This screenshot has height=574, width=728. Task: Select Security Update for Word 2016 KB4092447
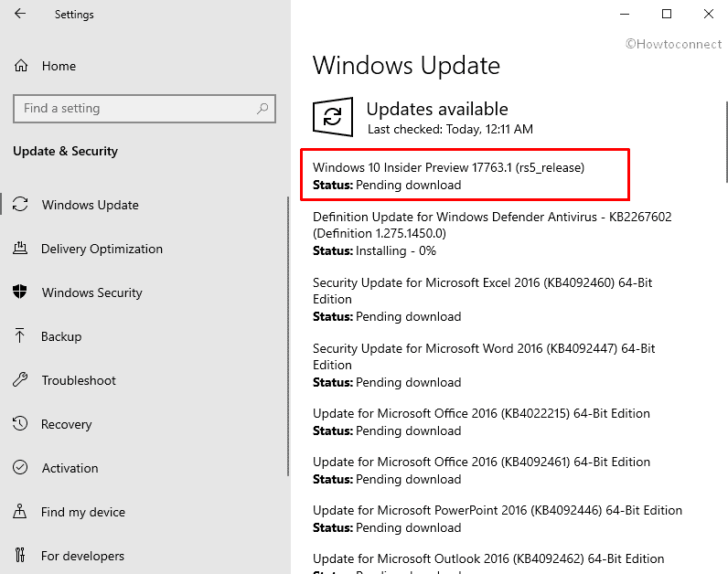(x=484, y=356)
